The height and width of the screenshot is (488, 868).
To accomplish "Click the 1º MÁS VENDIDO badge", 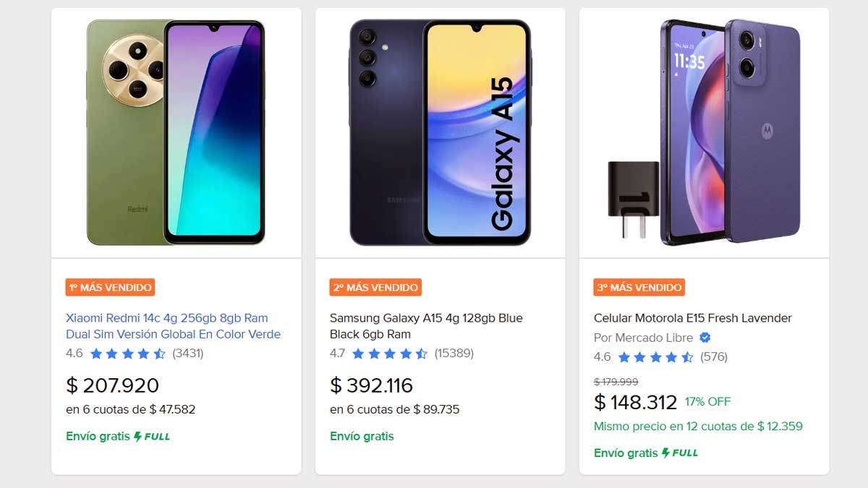I will [111, 287].
